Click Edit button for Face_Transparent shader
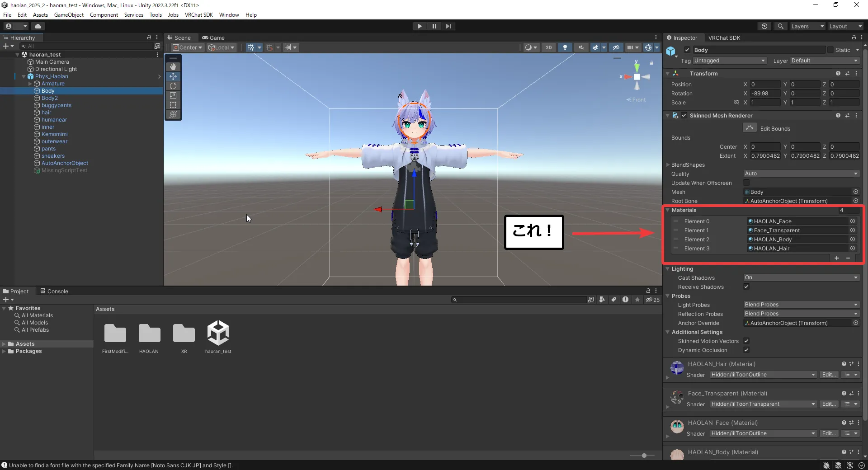 click(x=829, y=404)
